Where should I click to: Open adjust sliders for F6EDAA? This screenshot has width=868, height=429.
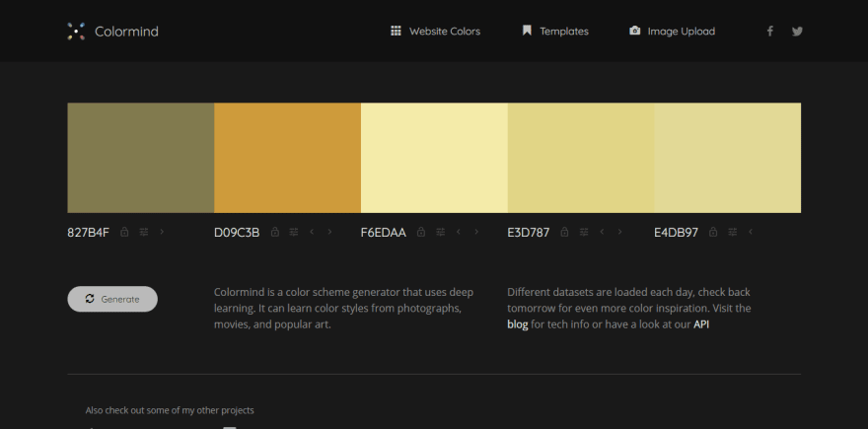(x=440, y=232)
